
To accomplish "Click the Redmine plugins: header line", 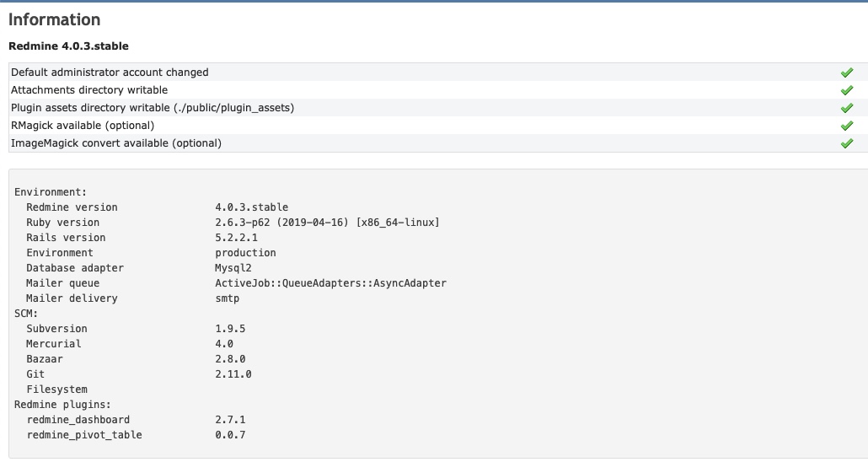I will [x=62, y=405].
